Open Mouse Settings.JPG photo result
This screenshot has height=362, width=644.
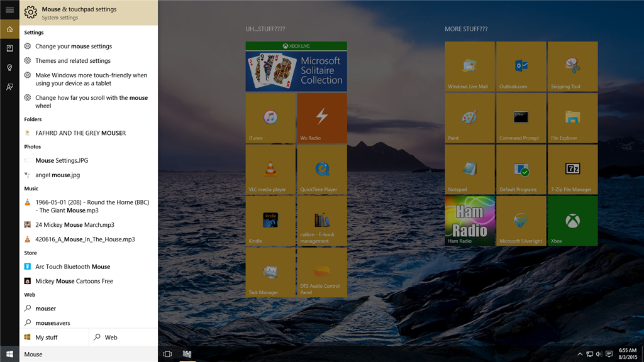click(x=89, y=160)
